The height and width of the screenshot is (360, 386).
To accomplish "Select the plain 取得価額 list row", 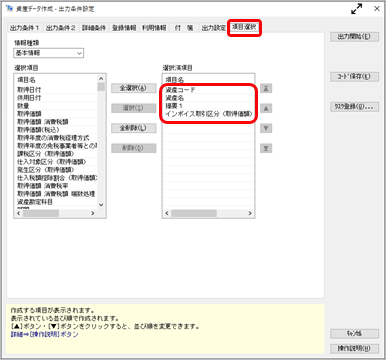I will pos(56,114).
